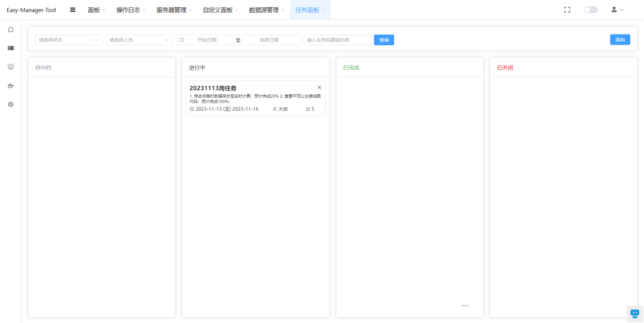The image size is (644, 323).
Task: Toggle the theme switch in the header
Action: (x=590, y=10)
